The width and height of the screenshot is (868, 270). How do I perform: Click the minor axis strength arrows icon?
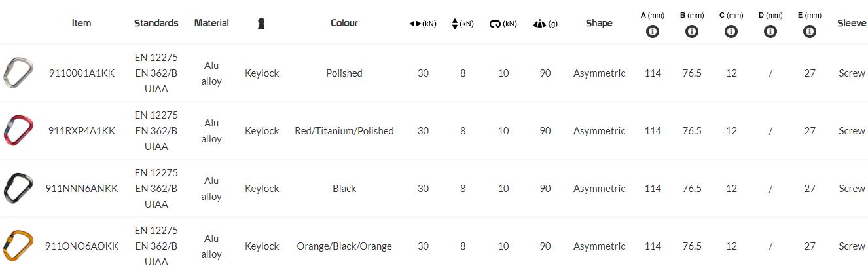(455, 24)
